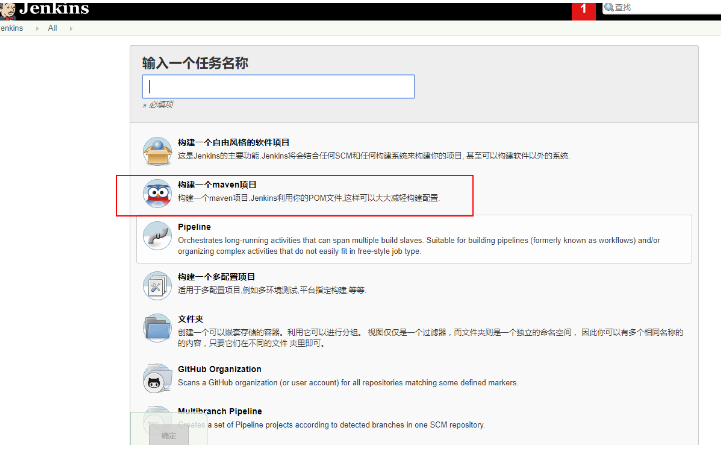Focus the search box in the header
The width and height of the screenshot is (721, 454).
click(662, 8)
